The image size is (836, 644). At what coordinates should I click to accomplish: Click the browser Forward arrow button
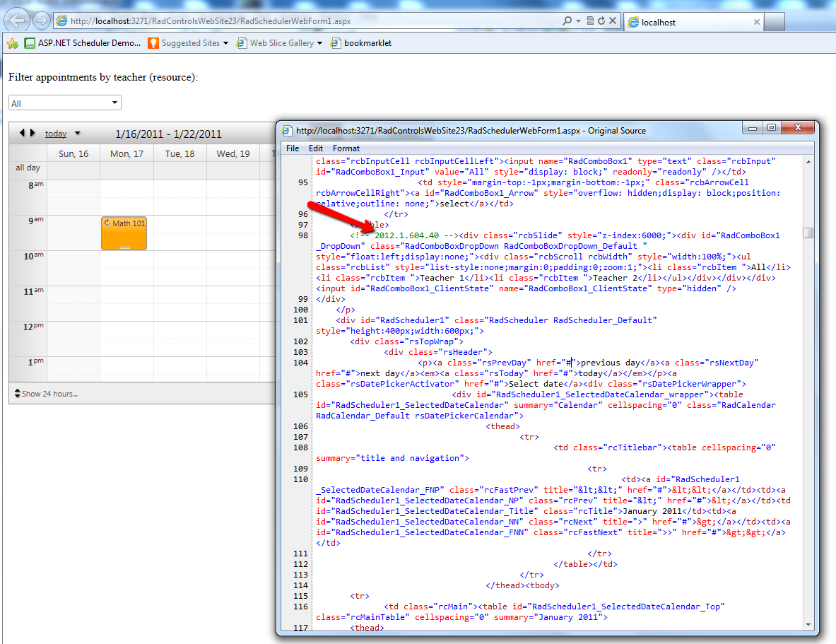(42, 21)
